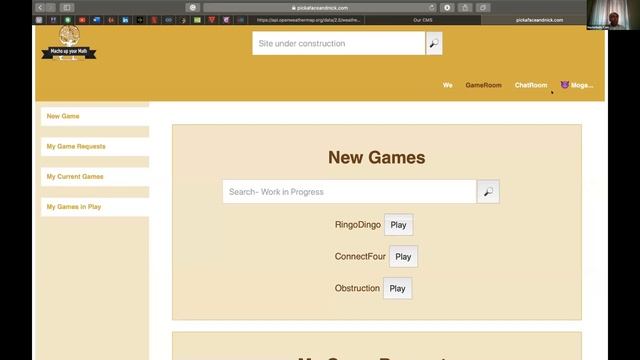The height and width of the screenshot is (360, 640).
Task: Click the Safari share icon
Action: [464, 7]
